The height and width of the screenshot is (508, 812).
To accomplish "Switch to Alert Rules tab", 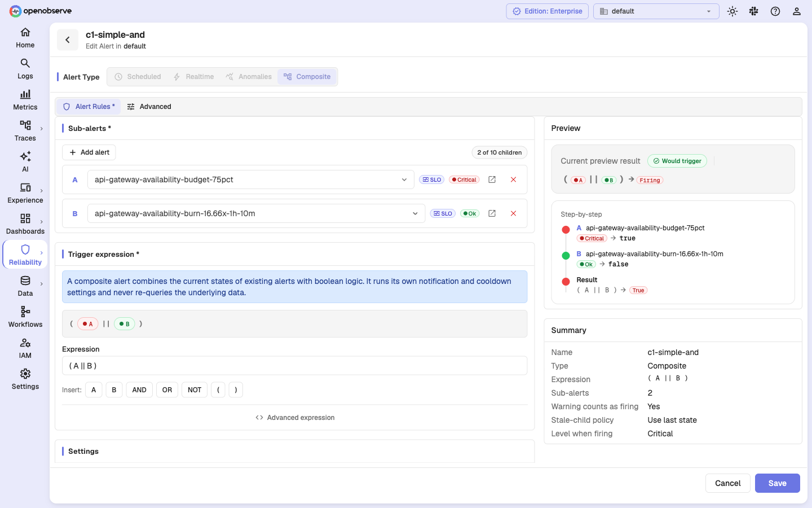I will pos(89,107).
